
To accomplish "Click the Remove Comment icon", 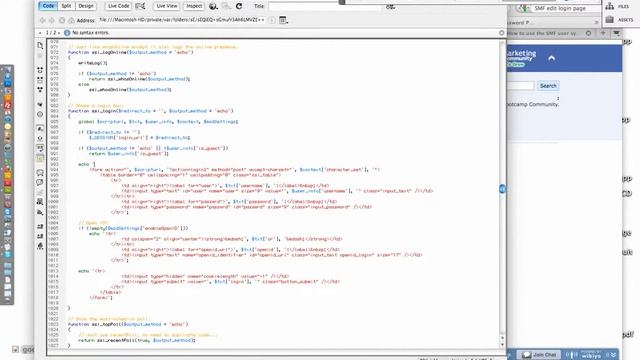I will coord(40,182).
